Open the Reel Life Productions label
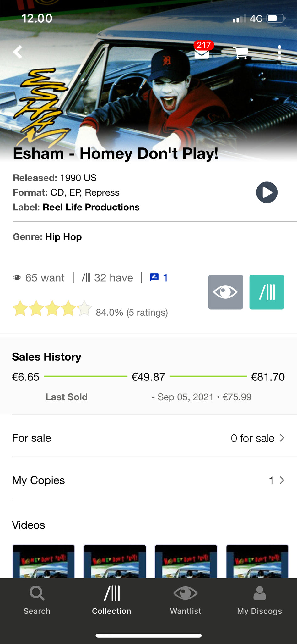 (91, 207)
